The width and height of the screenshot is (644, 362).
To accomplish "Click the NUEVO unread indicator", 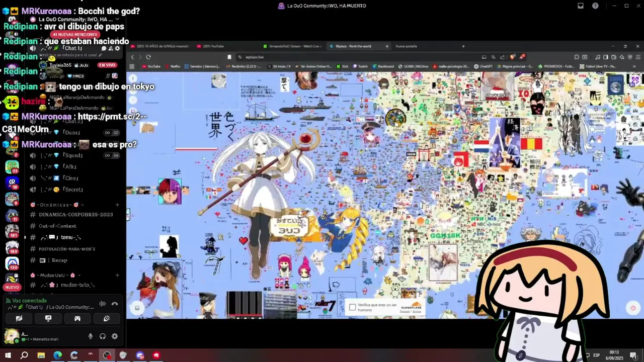I will pyautogui.click(x=12, y=287).
